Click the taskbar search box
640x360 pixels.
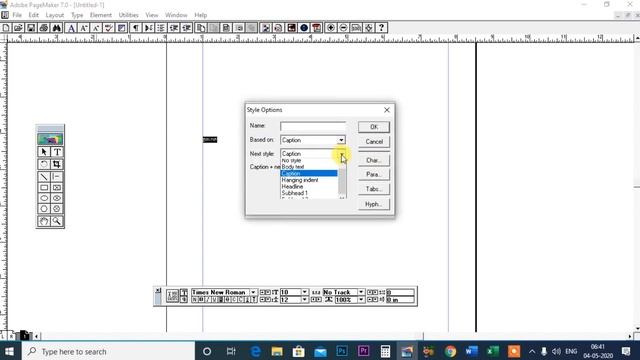(x=108, y=351)
